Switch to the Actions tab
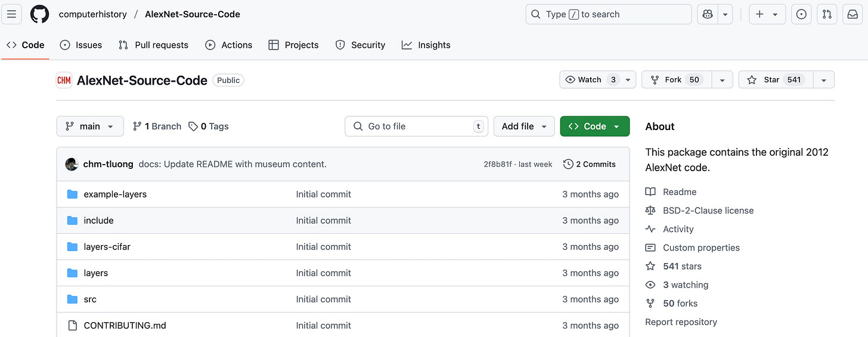The width and height of the screenshot is (868, 337). (x=229, y=45)
